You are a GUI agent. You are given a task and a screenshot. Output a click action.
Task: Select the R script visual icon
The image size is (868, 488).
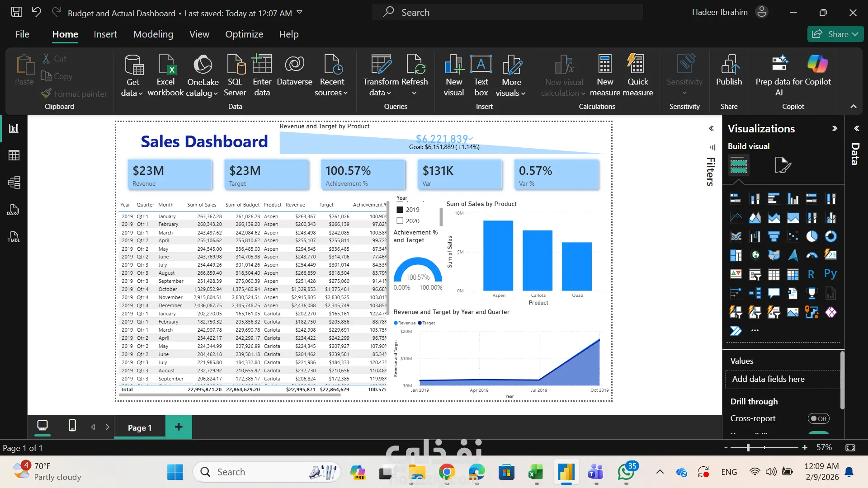pyautogui.click(x=811, y=274)
